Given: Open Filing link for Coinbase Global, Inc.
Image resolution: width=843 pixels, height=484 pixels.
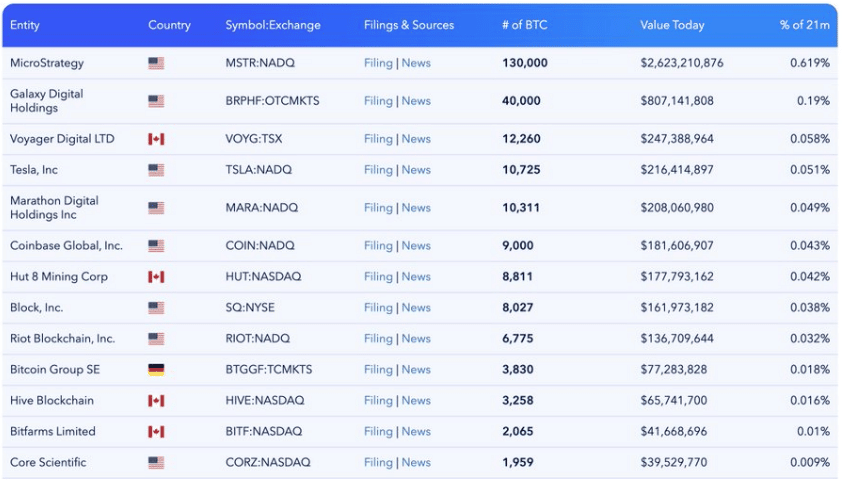Looking at the screenshot, I should click(378, 246).
